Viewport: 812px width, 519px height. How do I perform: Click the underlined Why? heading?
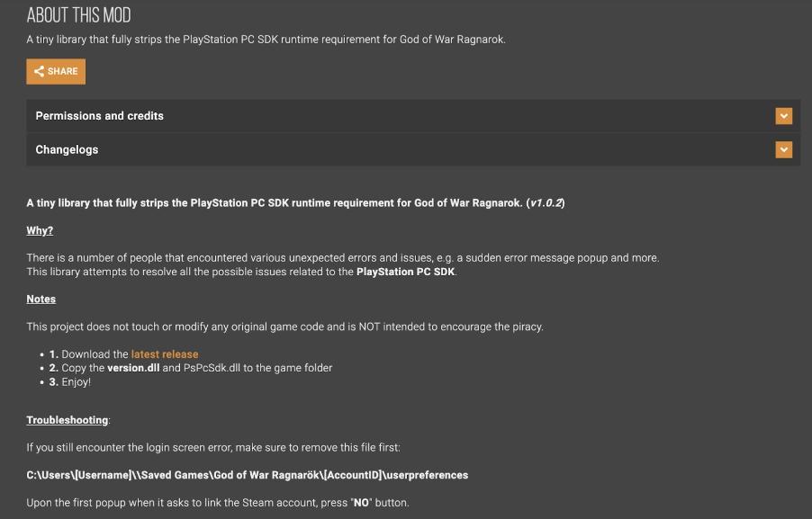[40, 231]
